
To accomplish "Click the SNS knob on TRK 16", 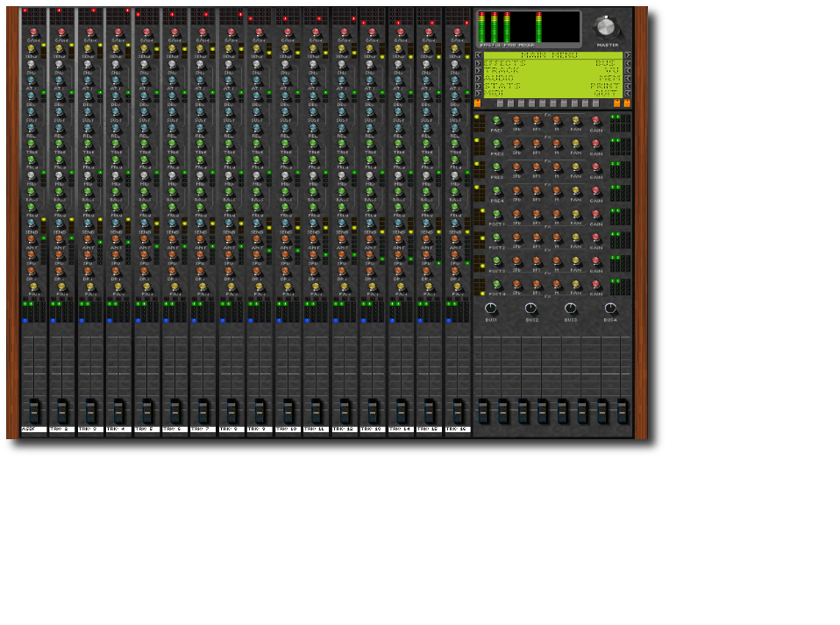I will (454, 65).
